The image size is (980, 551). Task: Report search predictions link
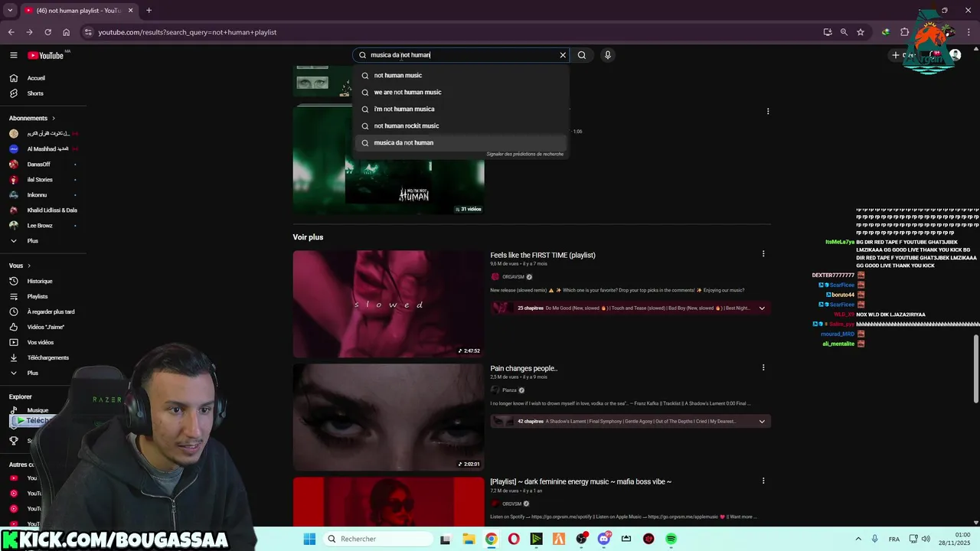(x=524, y=154)
